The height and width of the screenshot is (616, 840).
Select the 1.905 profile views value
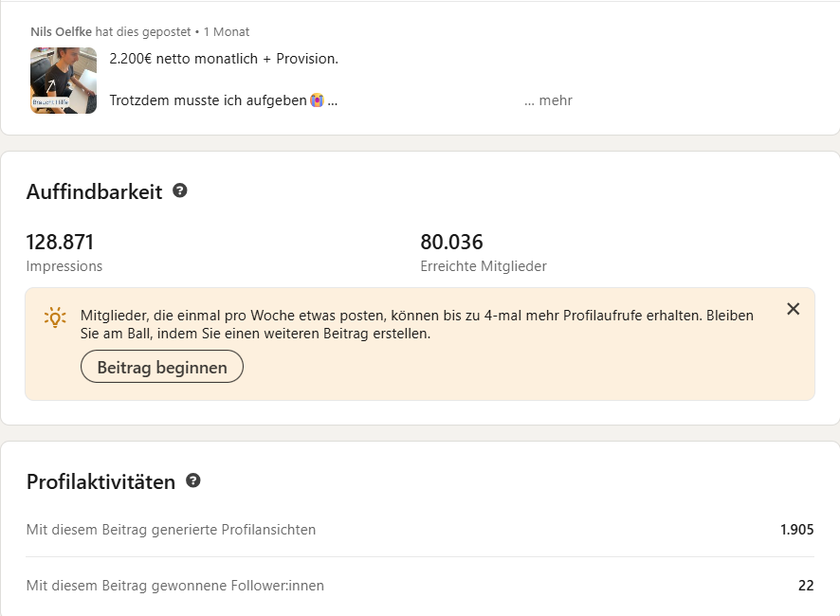[796, 530]
